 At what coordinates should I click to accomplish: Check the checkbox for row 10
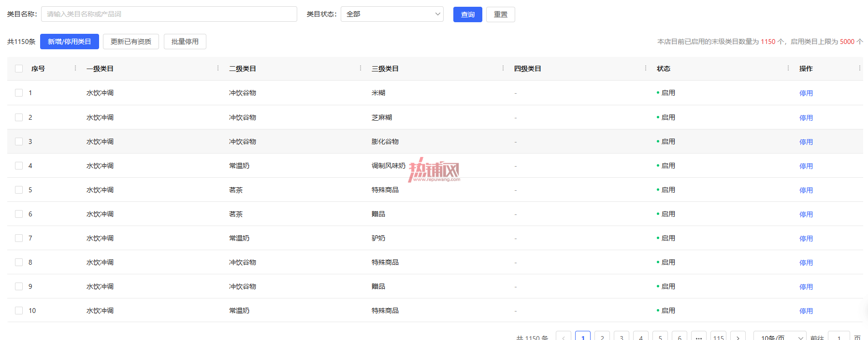19,311
